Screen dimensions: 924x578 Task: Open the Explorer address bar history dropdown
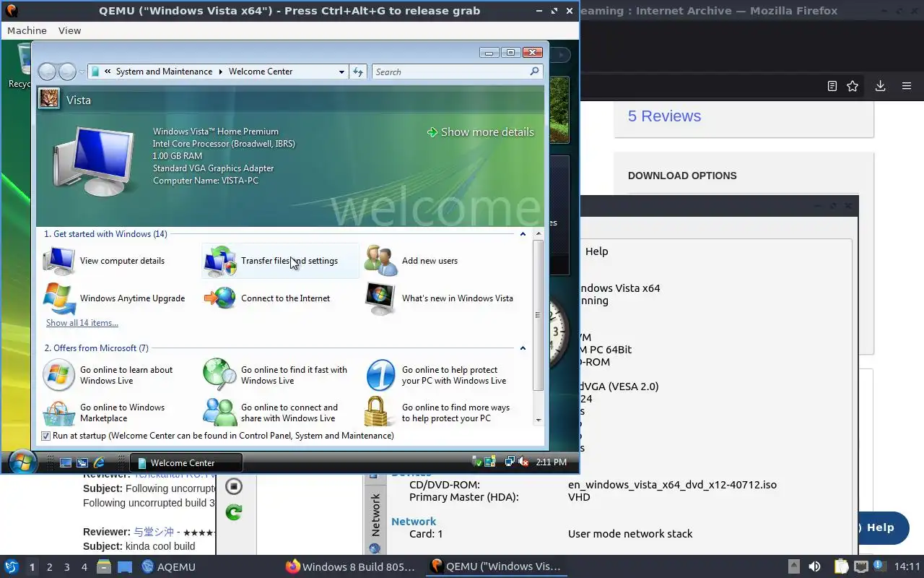[341, 72]
